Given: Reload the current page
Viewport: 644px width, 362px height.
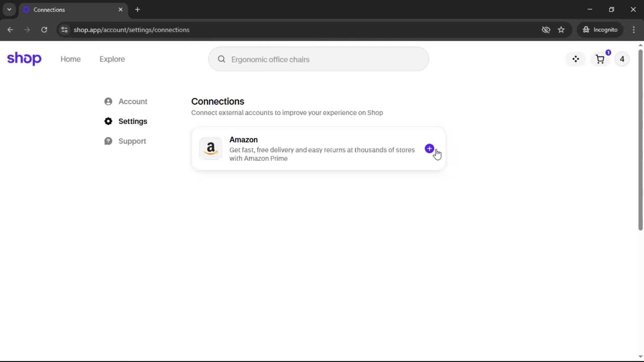Looking at the screenshot, I should [x=44, y=30].
